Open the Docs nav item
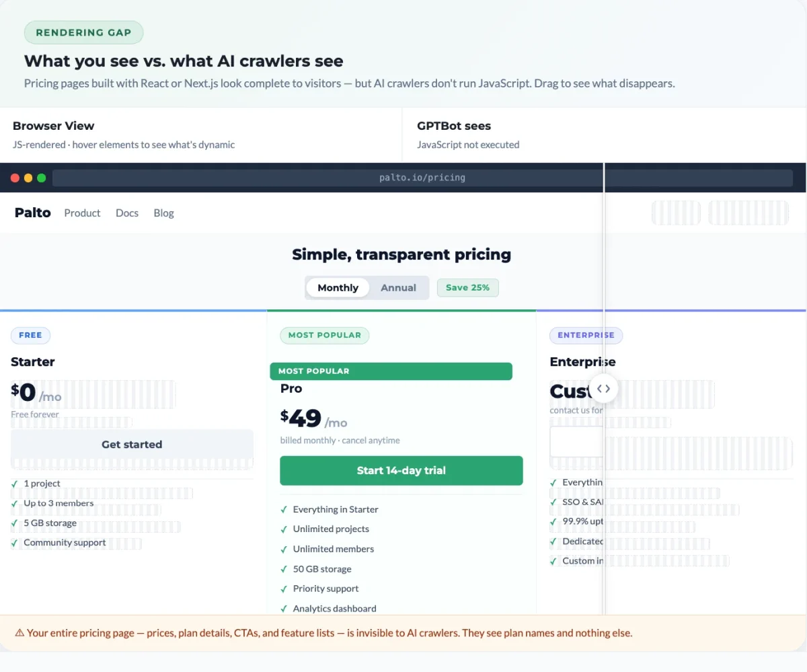807x672 pixels. pos(127,213)
